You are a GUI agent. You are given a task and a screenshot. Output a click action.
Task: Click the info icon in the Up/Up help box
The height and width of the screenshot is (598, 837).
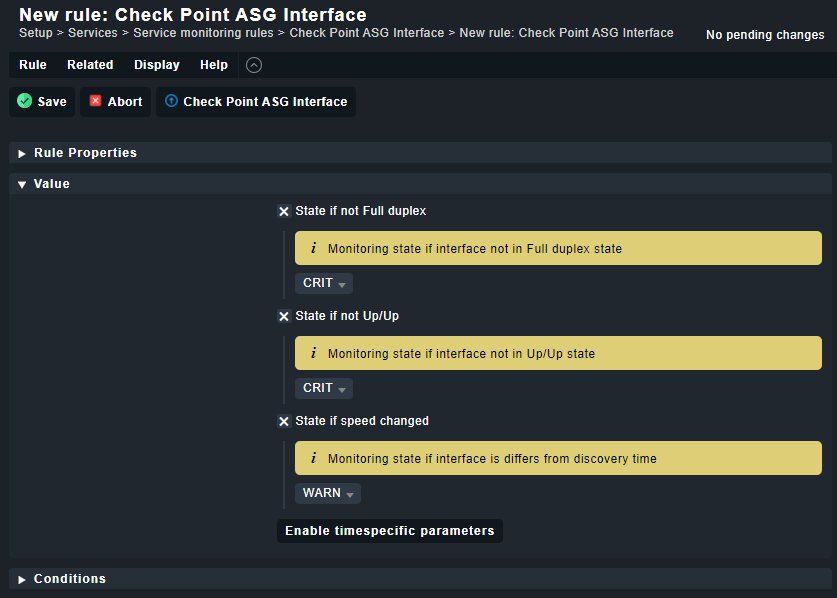coord(313,353)
